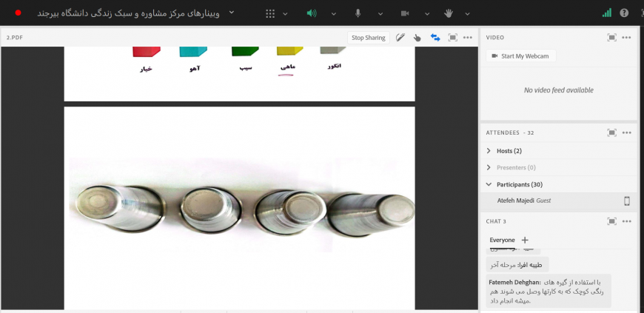Open the help question mark icon
644x313 pixels.
point(624,13)
